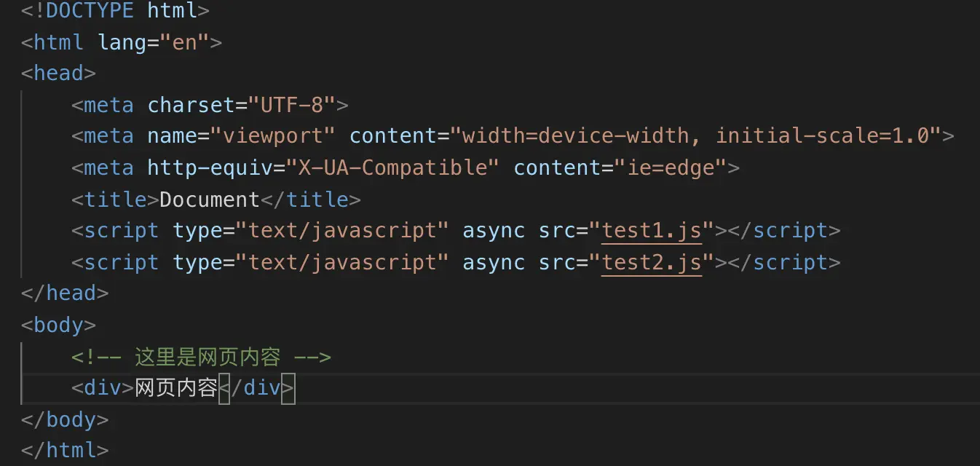
Task: Click the "ie=edge" content value
Action: point(671,168)
